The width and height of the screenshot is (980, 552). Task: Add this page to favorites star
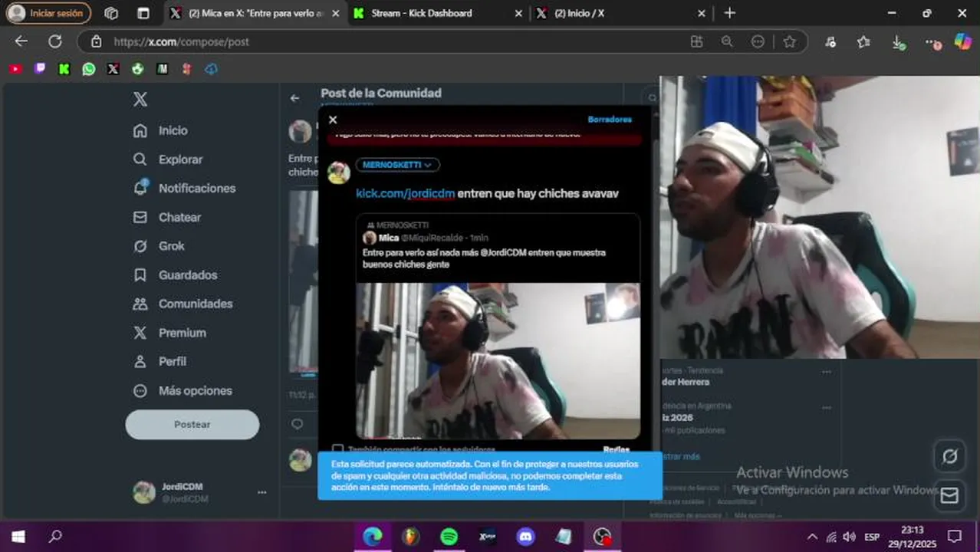coord(789,41)
